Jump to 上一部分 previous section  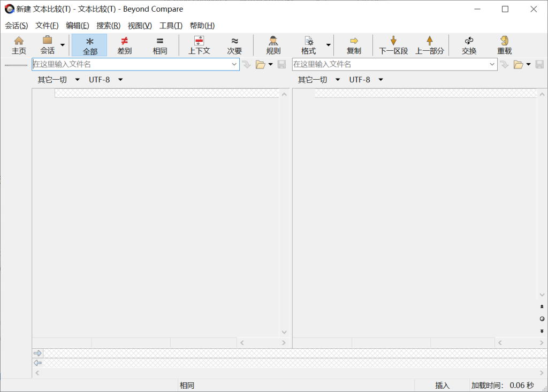(x=430, y=45)
